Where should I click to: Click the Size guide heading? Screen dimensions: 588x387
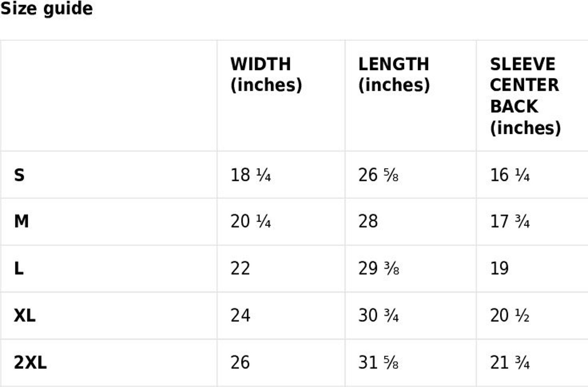(x=46, y=8)
